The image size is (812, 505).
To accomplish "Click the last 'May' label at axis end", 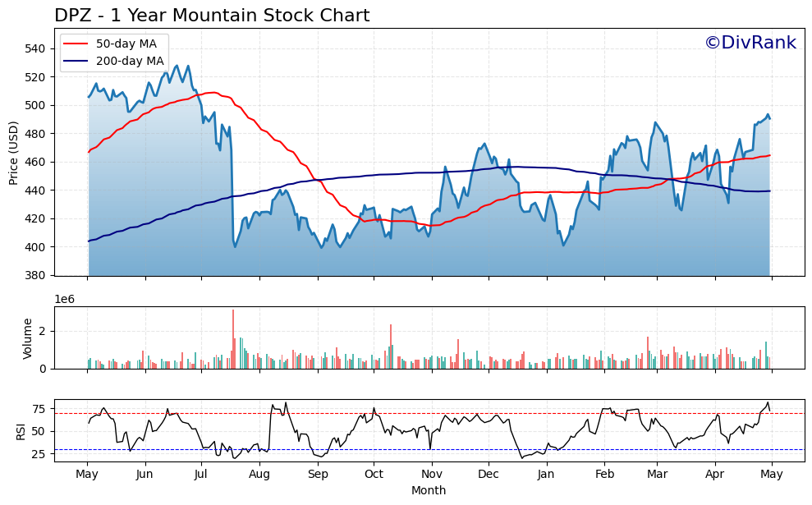I will (x=772, y=475).
